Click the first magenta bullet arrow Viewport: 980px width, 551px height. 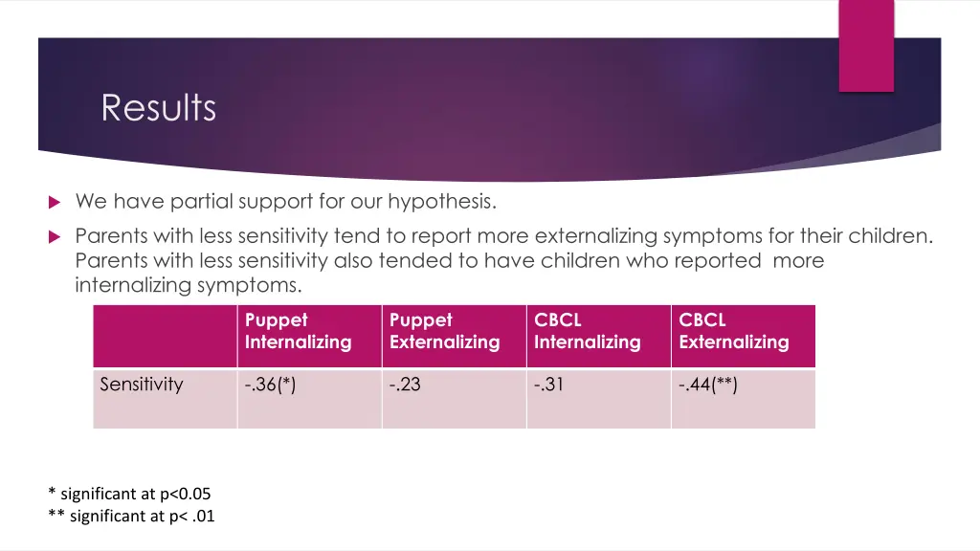click(55, 202)
